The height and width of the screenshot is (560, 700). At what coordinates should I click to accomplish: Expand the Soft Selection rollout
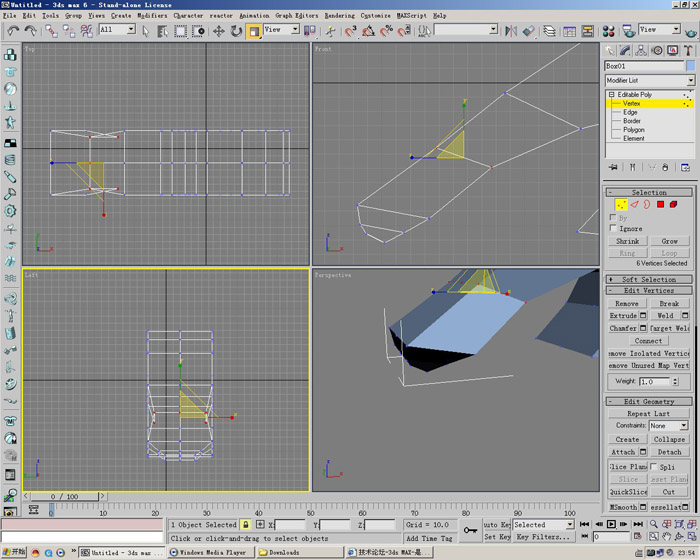[x=648, y=279]
